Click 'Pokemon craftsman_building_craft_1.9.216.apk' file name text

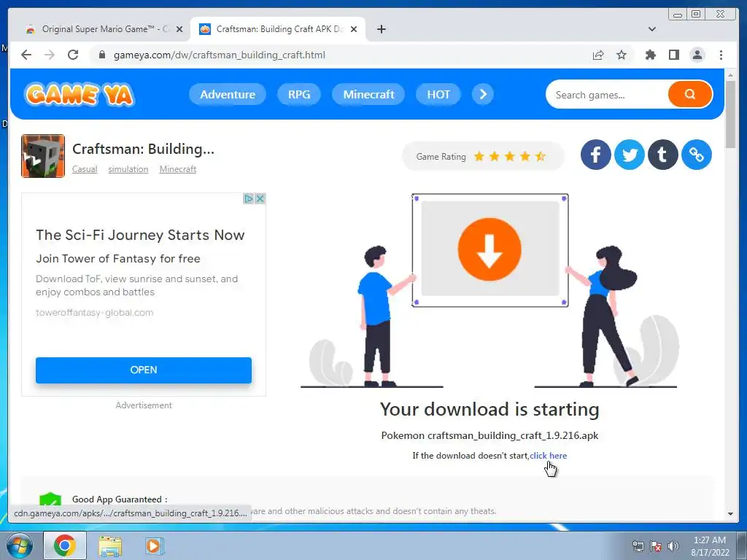[x=489, y=435]
